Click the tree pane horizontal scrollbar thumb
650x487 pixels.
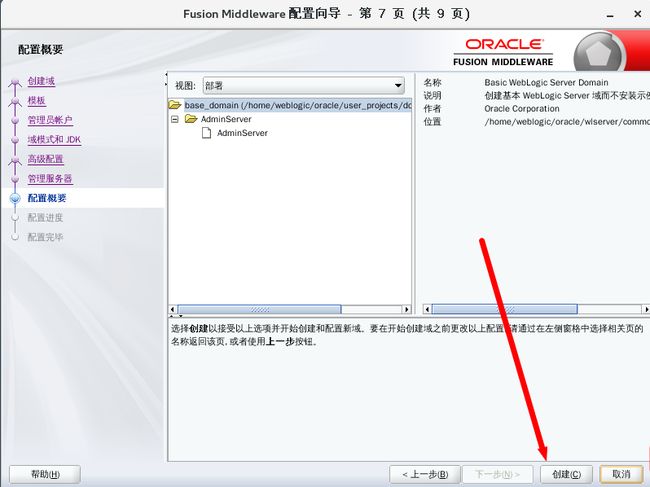pyautogui.click(x=260, y=309)
